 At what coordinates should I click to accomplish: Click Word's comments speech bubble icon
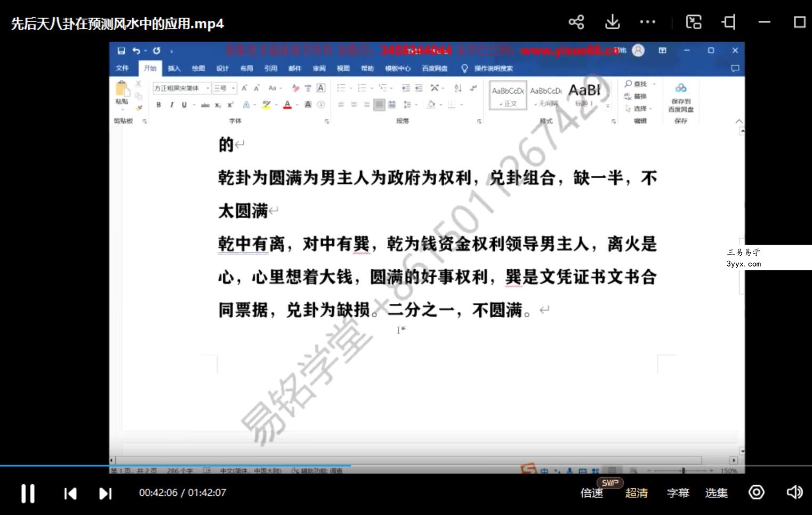pyautogui.click(x=735, y=68)
